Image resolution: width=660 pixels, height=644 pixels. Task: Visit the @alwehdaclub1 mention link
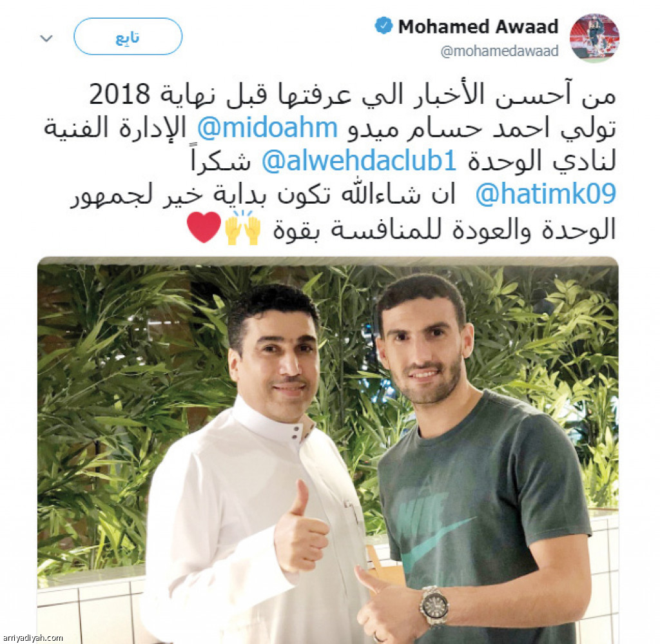click(x=359, y=161)
